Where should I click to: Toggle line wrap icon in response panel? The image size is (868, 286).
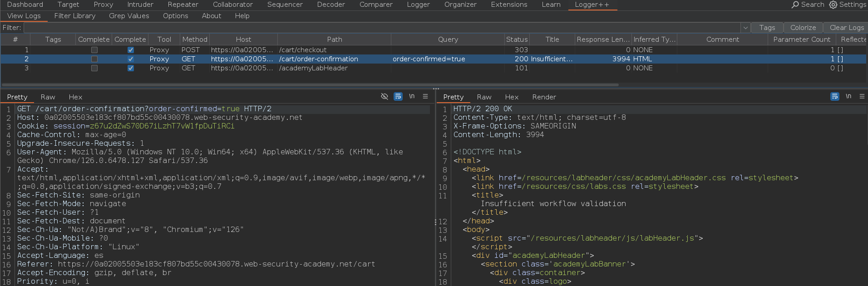(x=835, y=96)
